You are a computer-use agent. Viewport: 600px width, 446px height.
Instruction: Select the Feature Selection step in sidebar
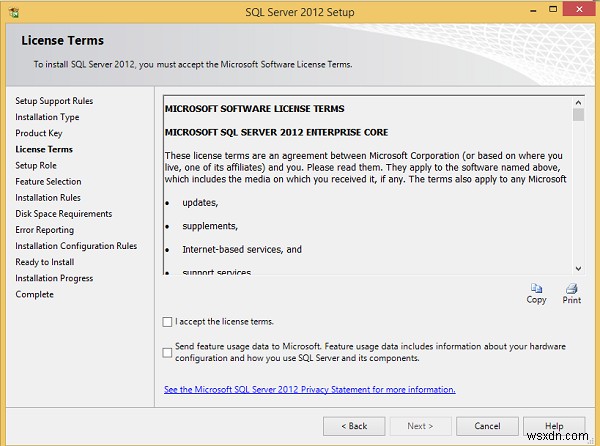[48, 182]
